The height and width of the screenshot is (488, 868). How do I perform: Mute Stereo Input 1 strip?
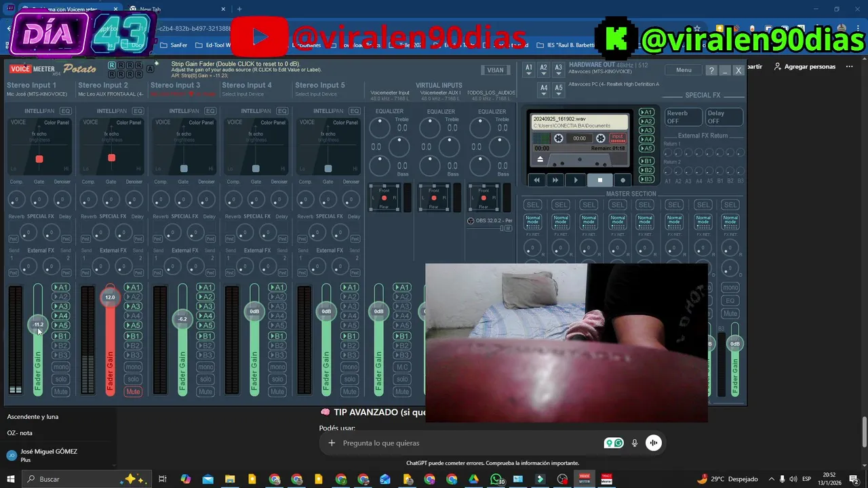pos(61,392)
